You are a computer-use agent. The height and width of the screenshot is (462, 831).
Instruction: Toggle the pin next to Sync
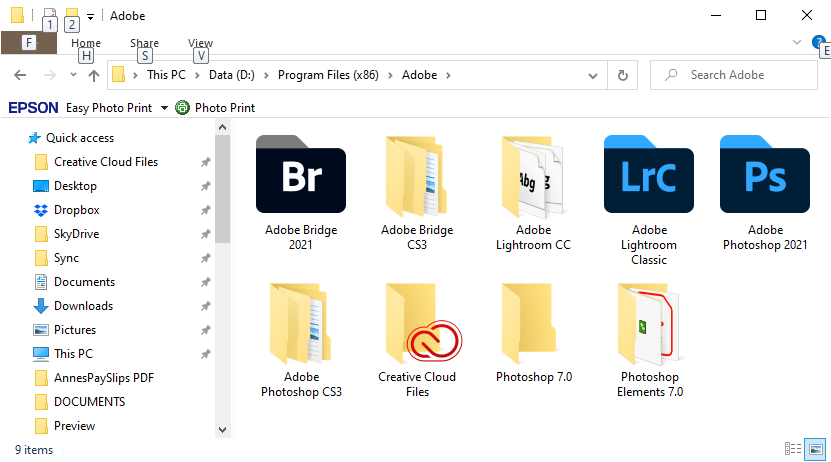point(206,258)
